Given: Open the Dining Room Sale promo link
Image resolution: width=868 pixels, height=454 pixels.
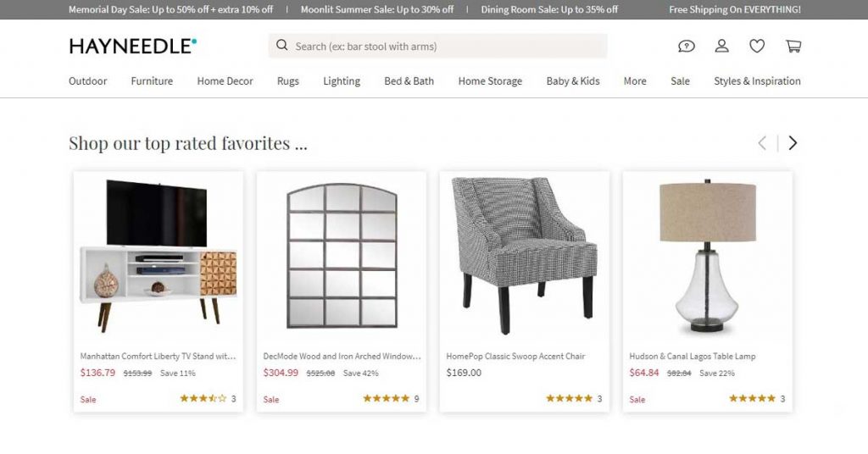Looking at the screenshot, I should pyautogui.click(x=549, y=10).
